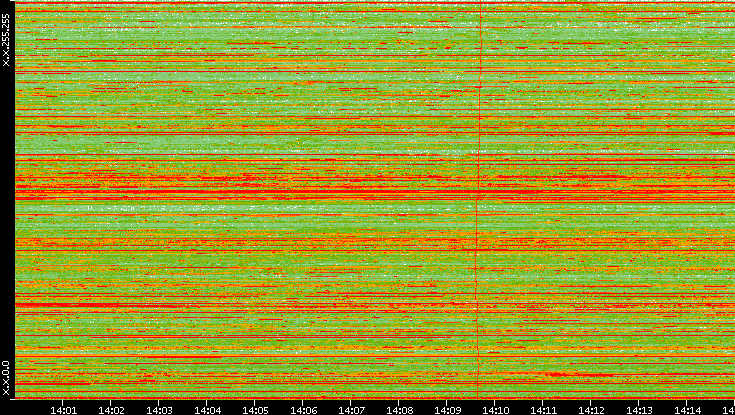735x415 pixels.
Task: Click the X.X.0.0 address axis label
Action: coord(6,378)
